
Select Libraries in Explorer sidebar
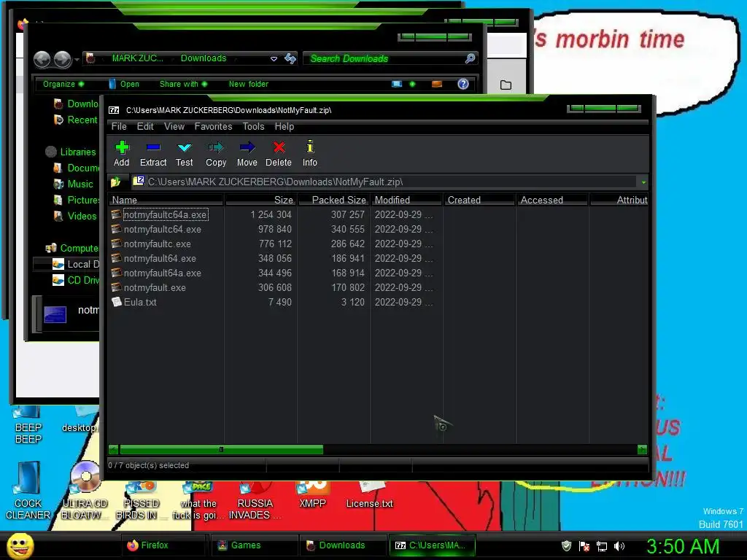(x=71, y=152)
